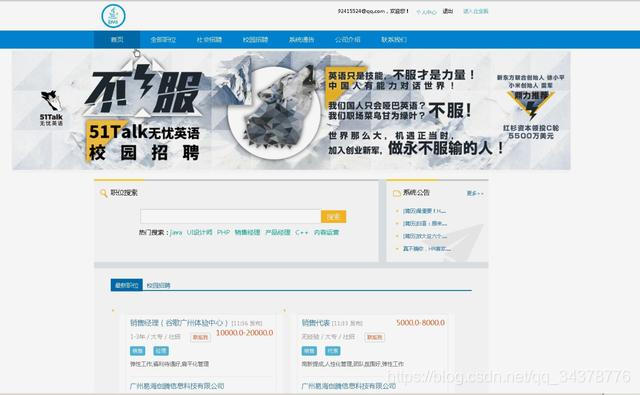
Task: Select the 产品经理 hot search keyword
Action: click(x=278, y=232)
